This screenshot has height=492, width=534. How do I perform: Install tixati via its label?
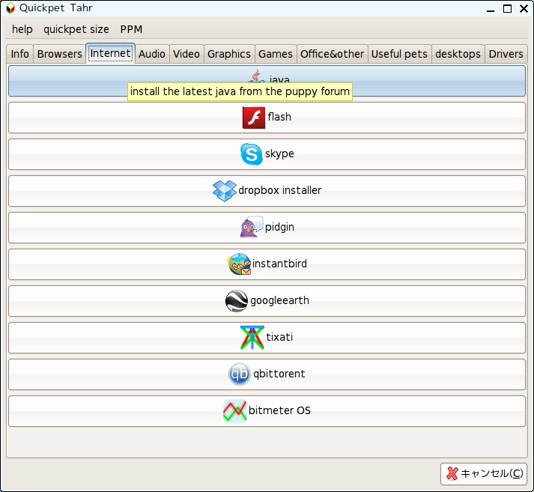pyautogui.click(x=279, y=337)
